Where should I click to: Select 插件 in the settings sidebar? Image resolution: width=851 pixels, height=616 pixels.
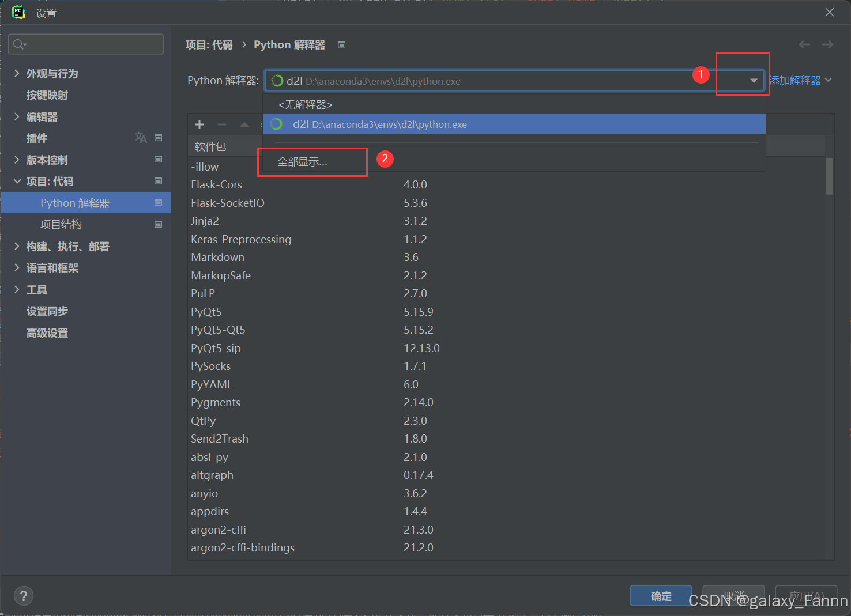[36, 138]
